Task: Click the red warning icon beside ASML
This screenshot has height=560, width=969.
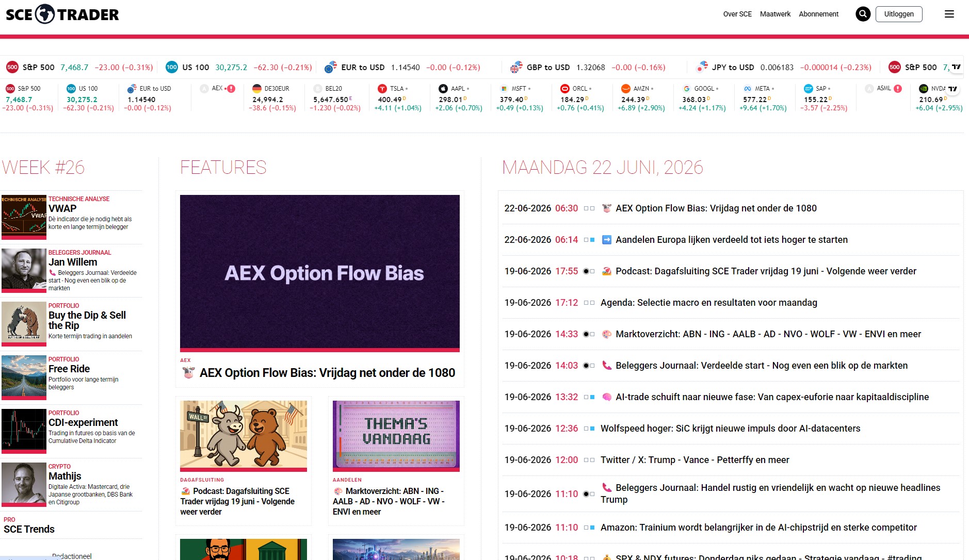Action: tap(898, 89)
